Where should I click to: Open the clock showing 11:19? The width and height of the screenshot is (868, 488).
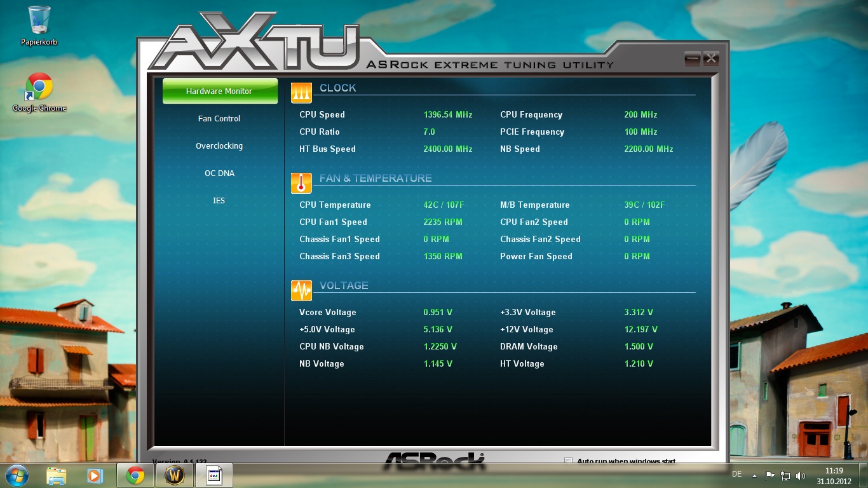834,475
